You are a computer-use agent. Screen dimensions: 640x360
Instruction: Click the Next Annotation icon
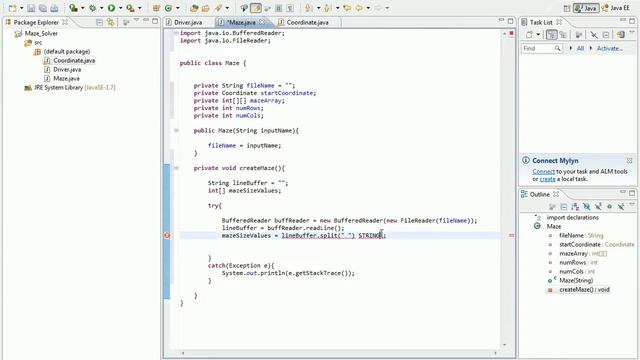click(309, 8)
